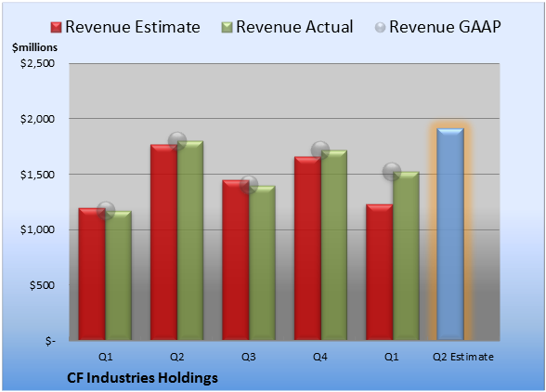Click the GAAP marker above Q2 bars
The image size is (546, 392).
coord(177,141)
